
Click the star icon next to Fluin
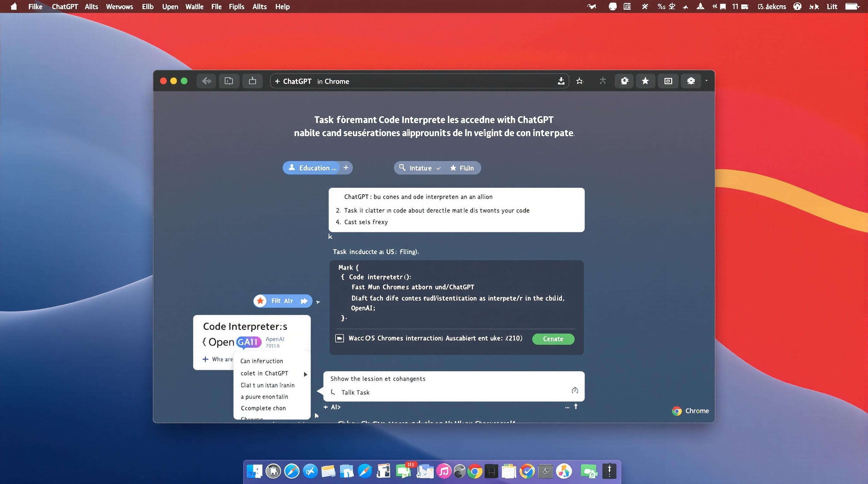(x=453, y=168)
